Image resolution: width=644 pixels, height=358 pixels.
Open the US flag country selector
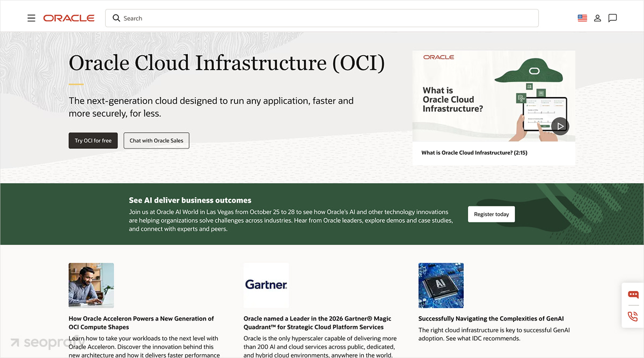[x=582, y=18]
